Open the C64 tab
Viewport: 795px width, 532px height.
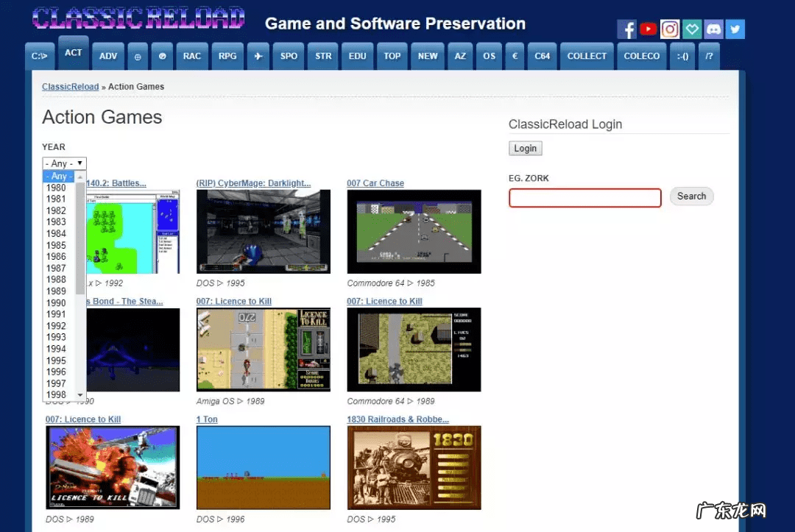pyautogui.click(x=542, y=56)
